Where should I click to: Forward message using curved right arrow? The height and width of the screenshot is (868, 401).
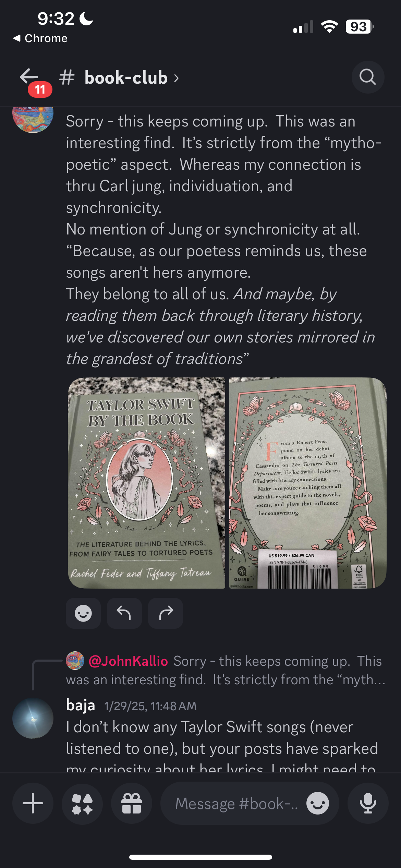click(x=165, y=613)
